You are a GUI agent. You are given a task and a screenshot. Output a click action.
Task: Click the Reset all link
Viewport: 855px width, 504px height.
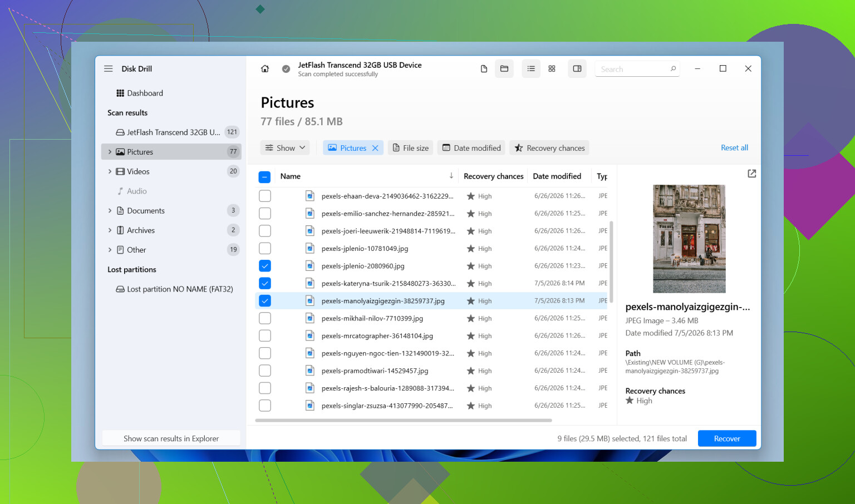point(734,148)
